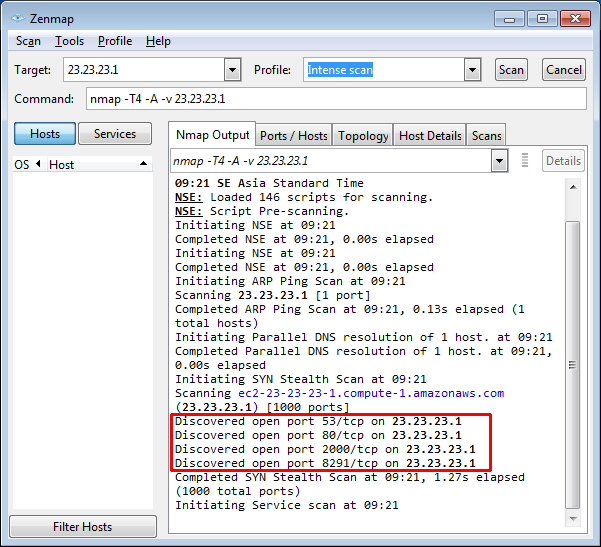Click the 'Discovered open port 8291/tcp' line
This screenshot has width=601, height=547.
pos(325,463)
